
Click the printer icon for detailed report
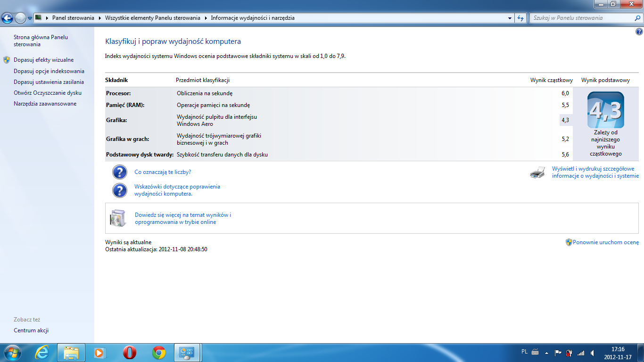[x=537, y=173]
